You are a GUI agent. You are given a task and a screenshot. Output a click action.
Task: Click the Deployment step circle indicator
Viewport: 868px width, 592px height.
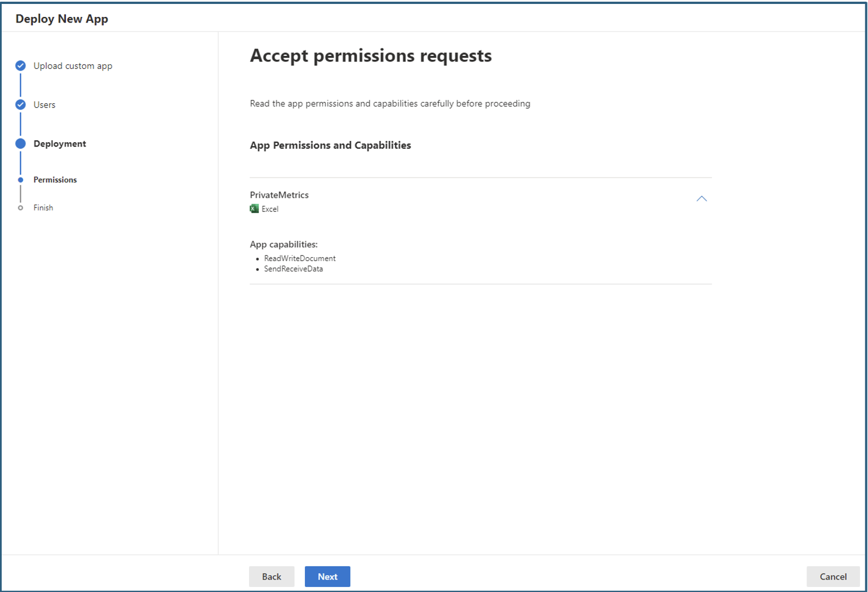(x=20, y=143)
